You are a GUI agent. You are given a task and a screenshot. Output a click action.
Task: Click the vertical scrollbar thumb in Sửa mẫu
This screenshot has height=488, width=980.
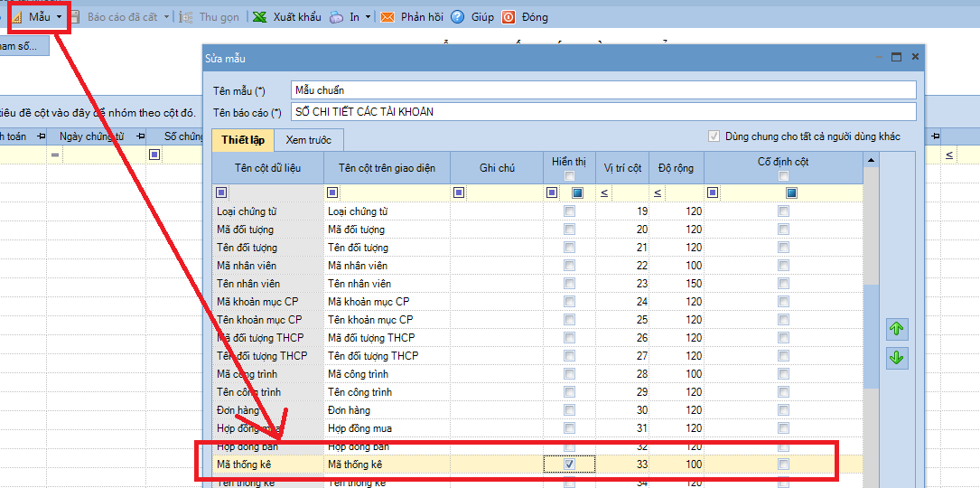click(870, 338)
